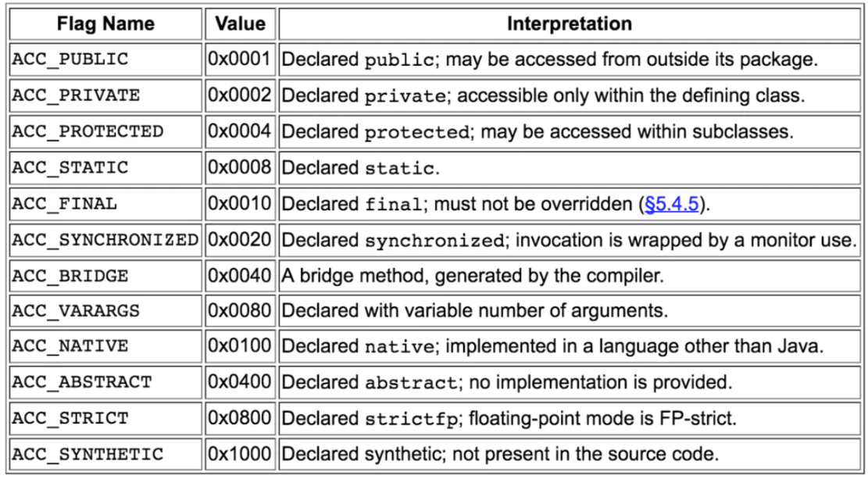
Task: Select the 0x0400 value cell
Action: tap(240, 383)
